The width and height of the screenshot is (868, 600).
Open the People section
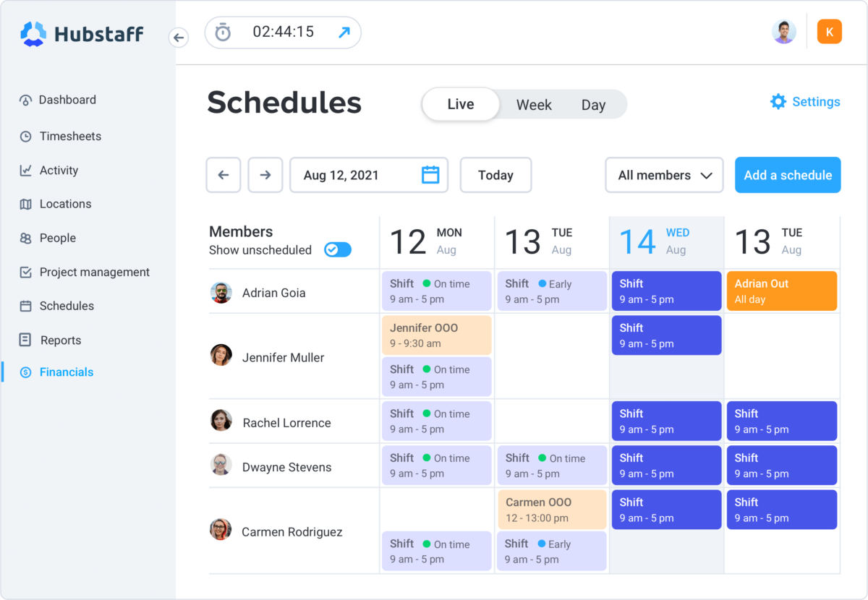pos(58,238)
